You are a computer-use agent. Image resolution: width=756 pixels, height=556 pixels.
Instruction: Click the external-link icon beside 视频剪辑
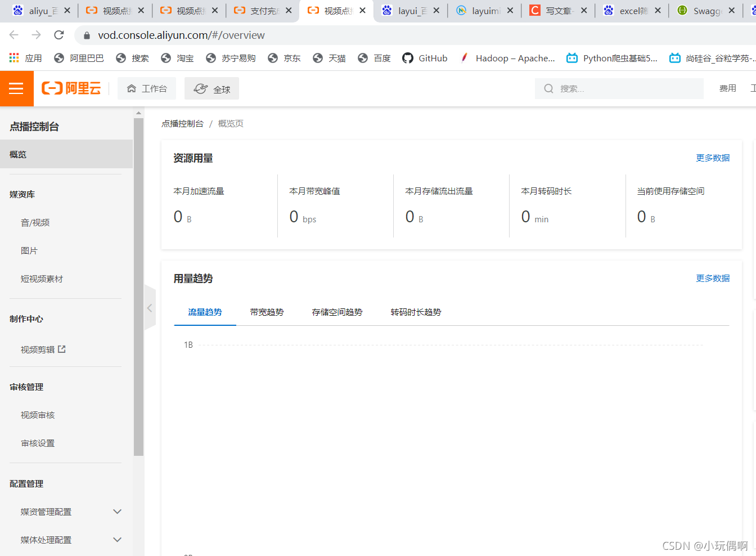(x=62, y=349)
